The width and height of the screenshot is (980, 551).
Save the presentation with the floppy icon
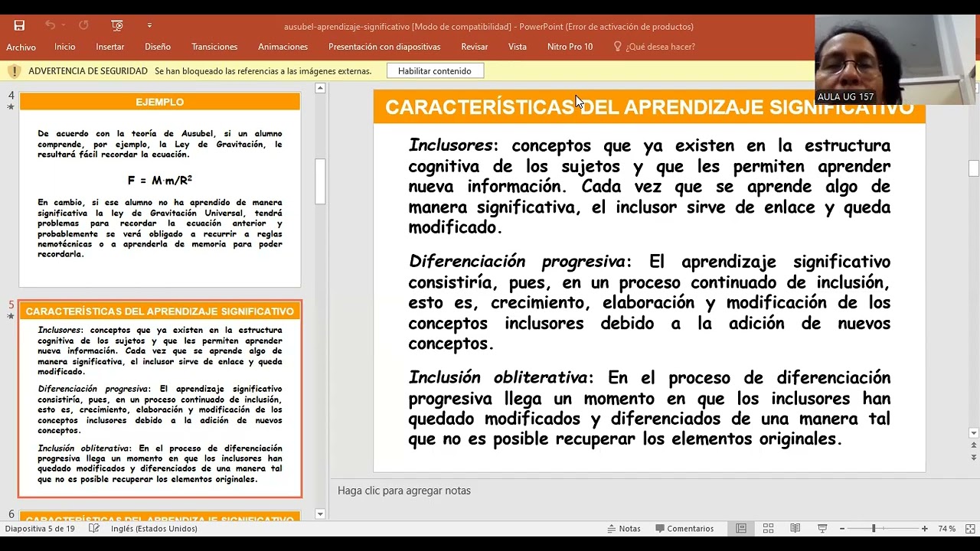point(19,25)
